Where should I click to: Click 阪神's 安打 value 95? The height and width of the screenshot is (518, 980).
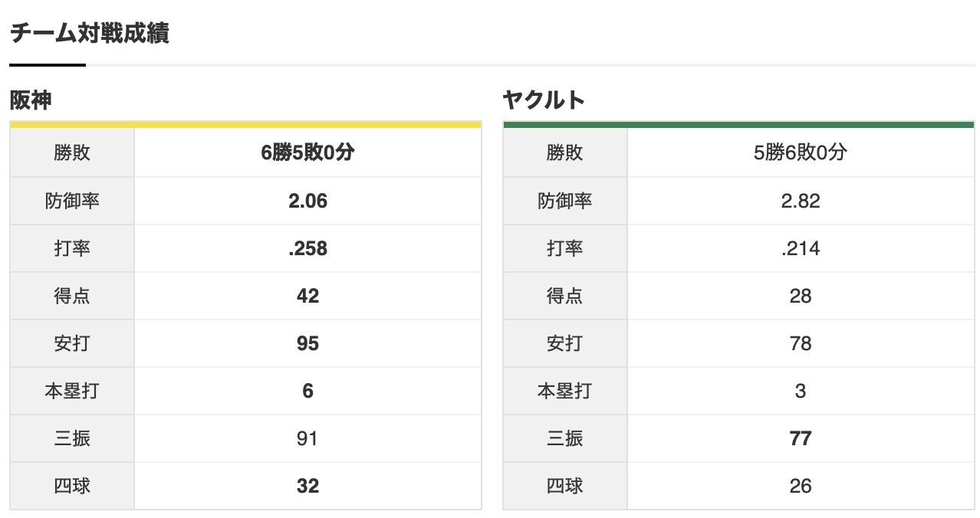coord(307,343)
